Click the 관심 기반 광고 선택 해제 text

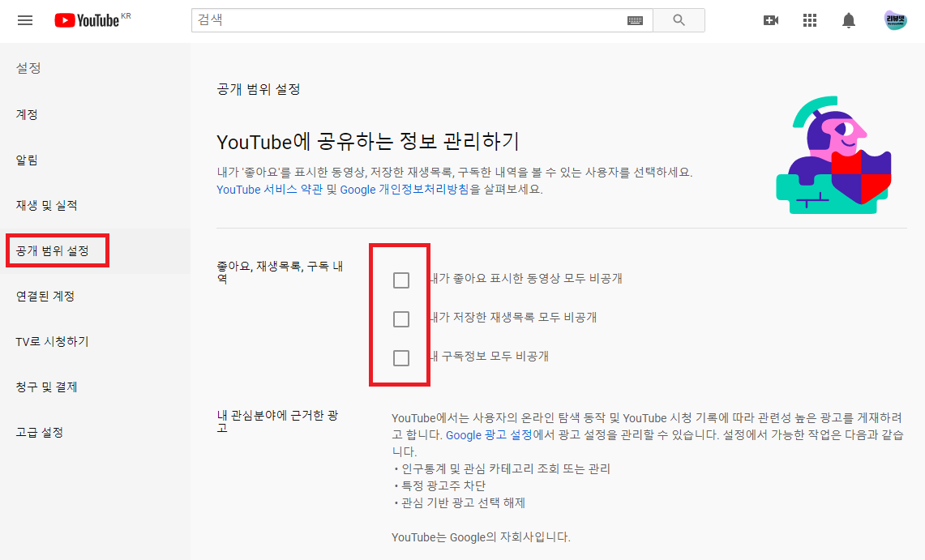(463, 502)
